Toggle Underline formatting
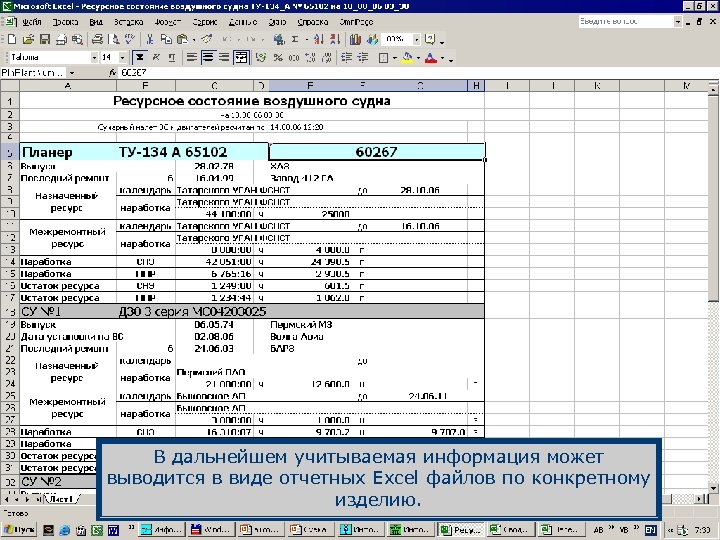The image size is (720, 540). pyautogui.click(x=172, y=58)
